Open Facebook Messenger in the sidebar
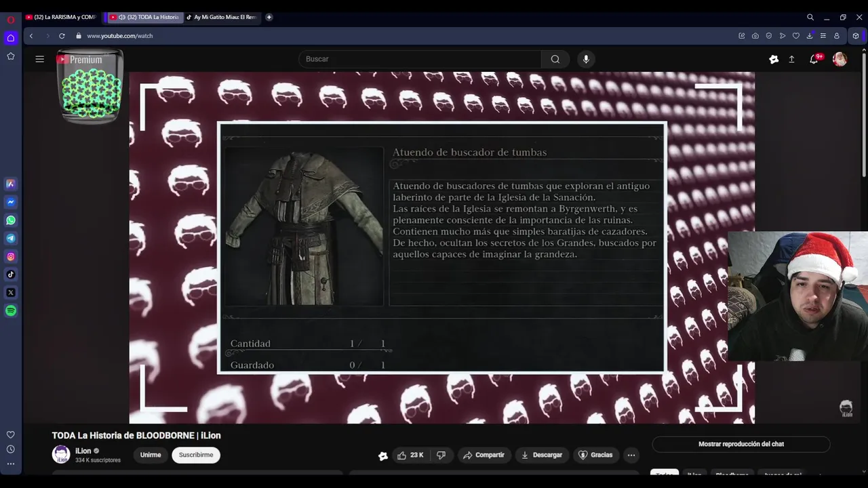Screen dimensions: 868x488 pos(11,202)
